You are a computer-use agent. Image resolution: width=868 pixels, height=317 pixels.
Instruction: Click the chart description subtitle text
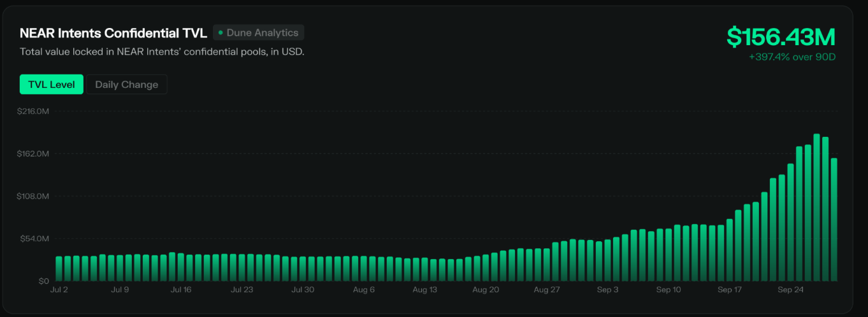point(162,52)
